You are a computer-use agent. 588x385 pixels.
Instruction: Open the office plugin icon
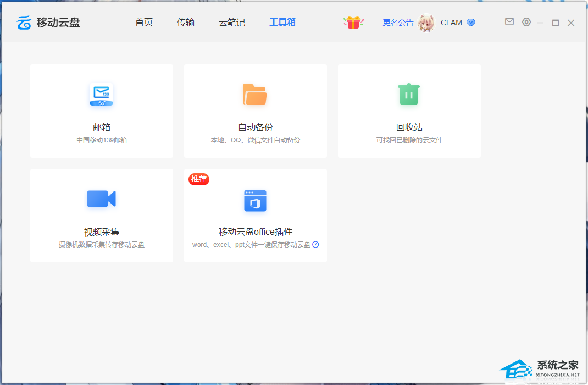[x=255, y=201]
